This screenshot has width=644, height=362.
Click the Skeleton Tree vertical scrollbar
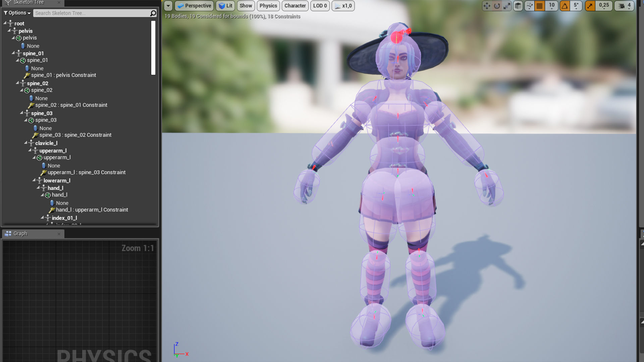[x=153, y=48]
